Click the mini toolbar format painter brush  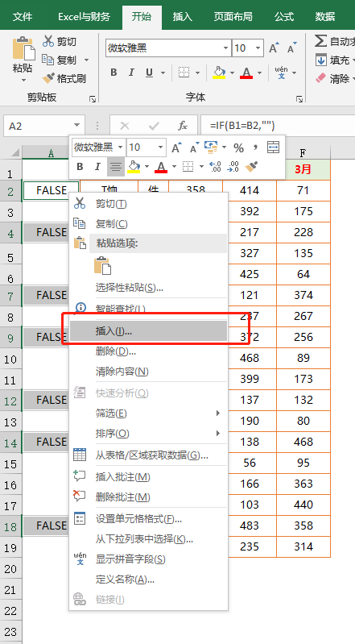[x=251, y=167]
